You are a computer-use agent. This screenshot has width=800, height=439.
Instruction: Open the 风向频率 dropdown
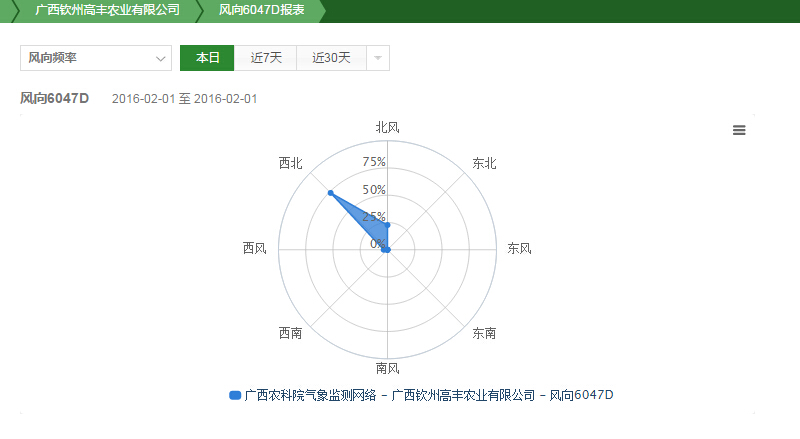coord(96,58)
